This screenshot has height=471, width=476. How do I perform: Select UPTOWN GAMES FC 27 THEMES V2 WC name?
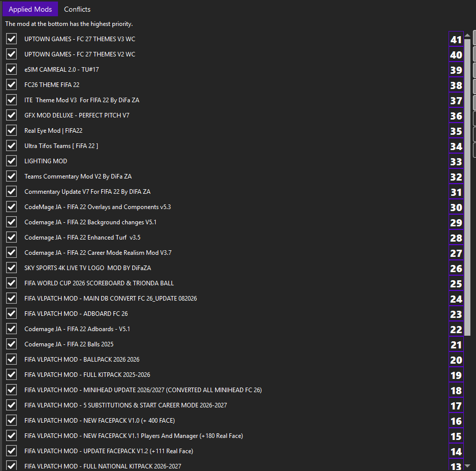click(80, 54)
